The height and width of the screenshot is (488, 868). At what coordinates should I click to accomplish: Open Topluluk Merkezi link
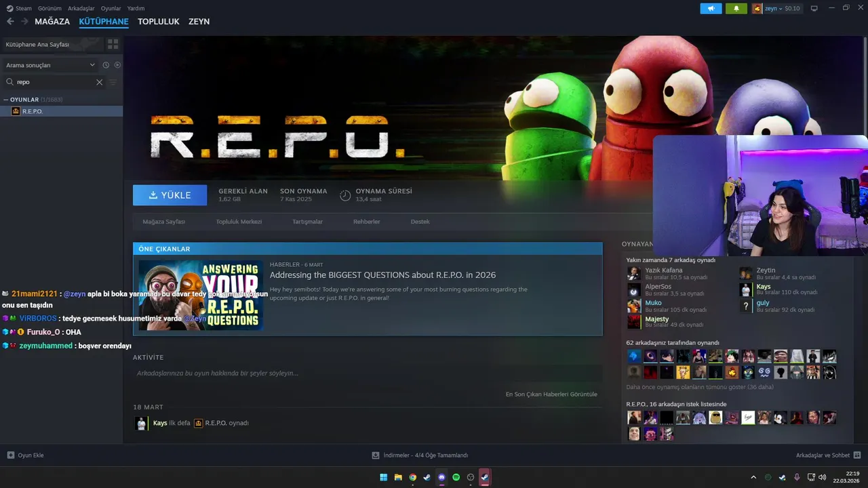click(x=239, y=222)
